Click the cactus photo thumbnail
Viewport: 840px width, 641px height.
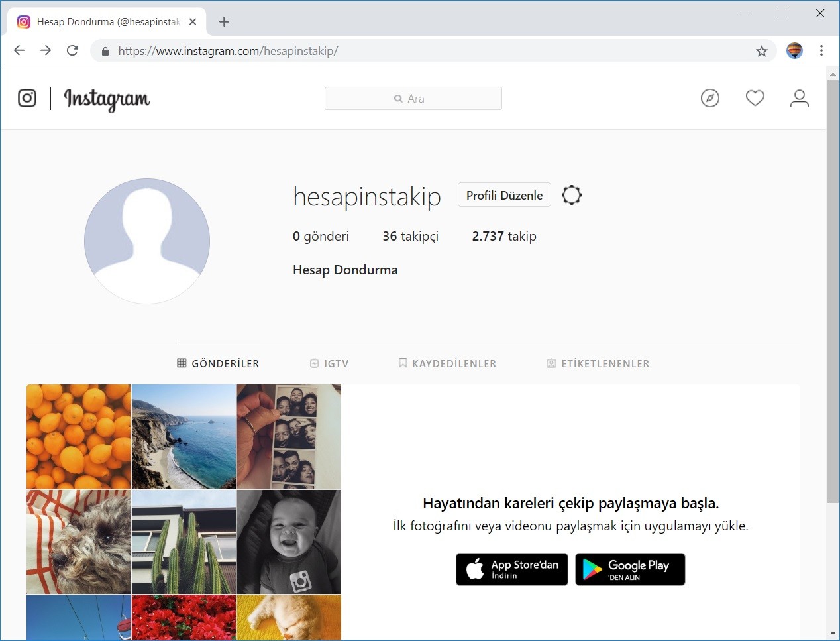(x=184, y=542)
